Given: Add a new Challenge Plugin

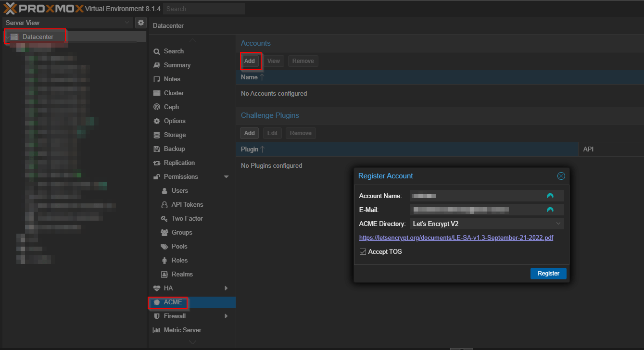Looking at the screenshot, I should tap(250, 133).
